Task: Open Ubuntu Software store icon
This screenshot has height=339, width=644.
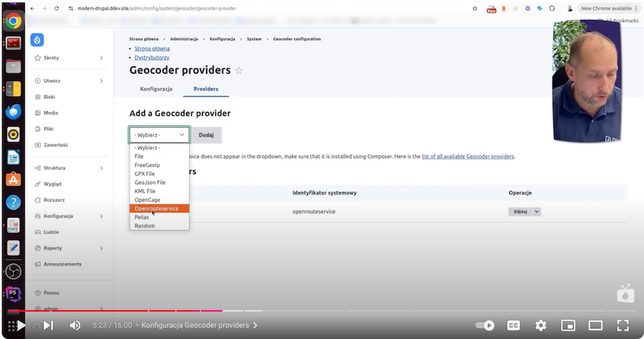Action: click(x=13, y=180)
